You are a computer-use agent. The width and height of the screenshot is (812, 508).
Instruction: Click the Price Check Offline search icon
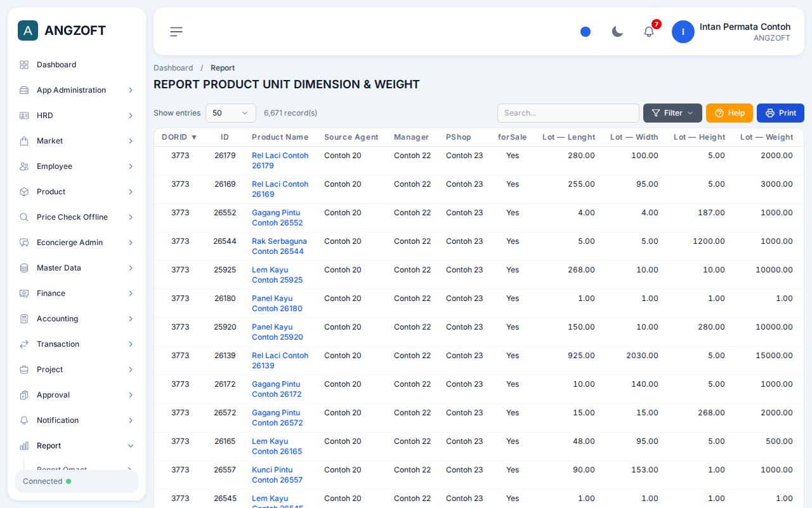(24, 217)
